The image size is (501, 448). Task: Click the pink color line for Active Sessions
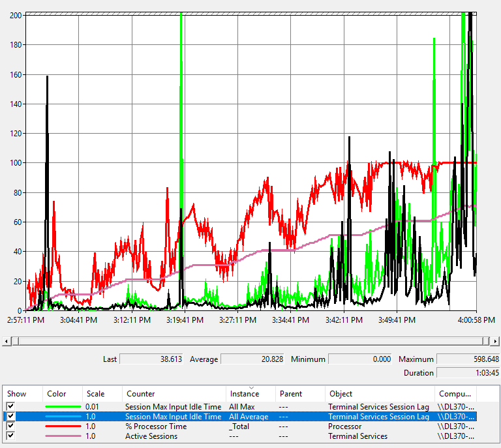[x=62, y=436]
